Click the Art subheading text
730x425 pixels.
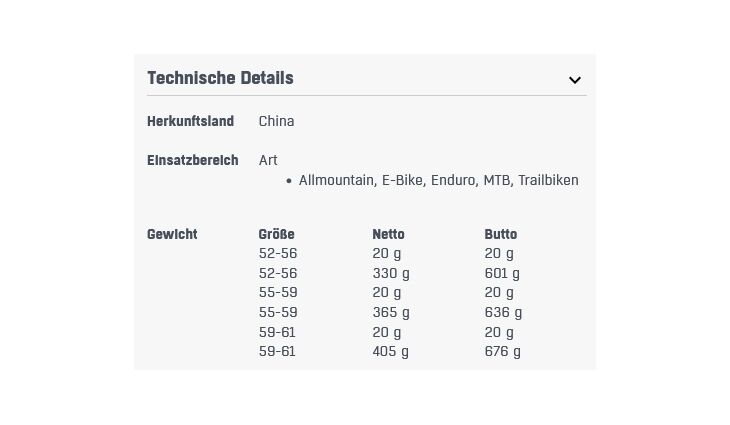(268, 160)
